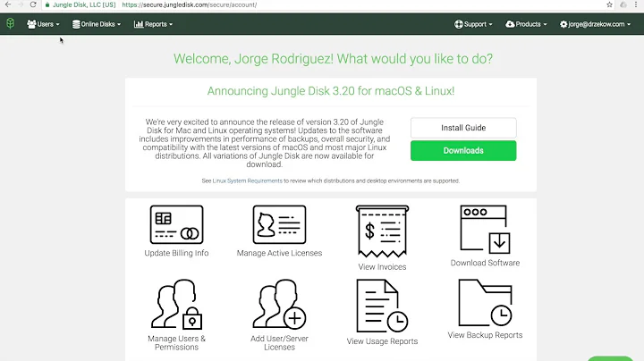Expand the Support menu
Viewport: 644px width, 361px height.
[x=473, y=24]
